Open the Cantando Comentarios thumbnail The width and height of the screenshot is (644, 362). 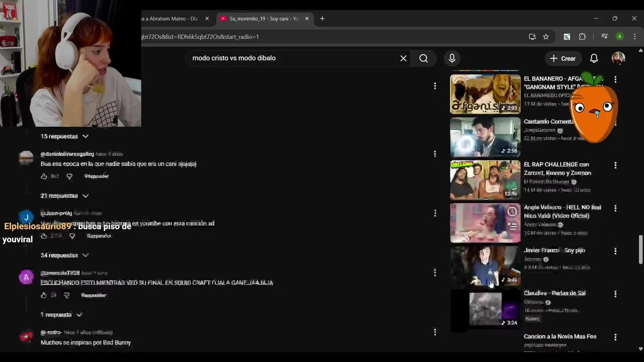[485, 137]
